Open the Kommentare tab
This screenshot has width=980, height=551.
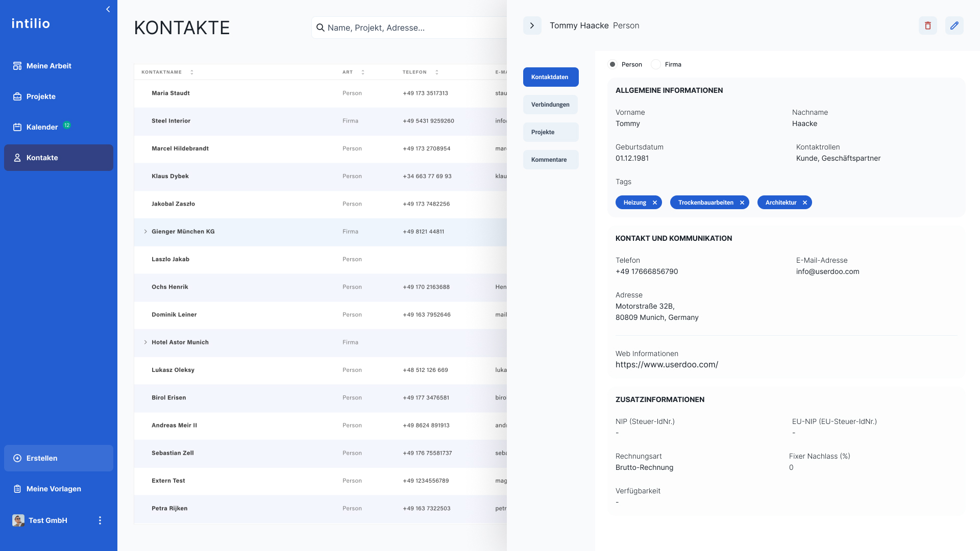pyautogui.click(x=550, y=160)
